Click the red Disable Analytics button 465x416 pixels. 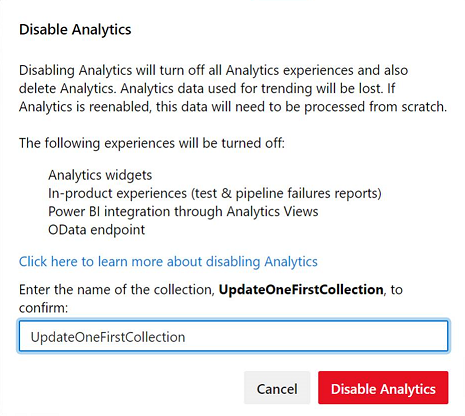[x=383, y=388]
